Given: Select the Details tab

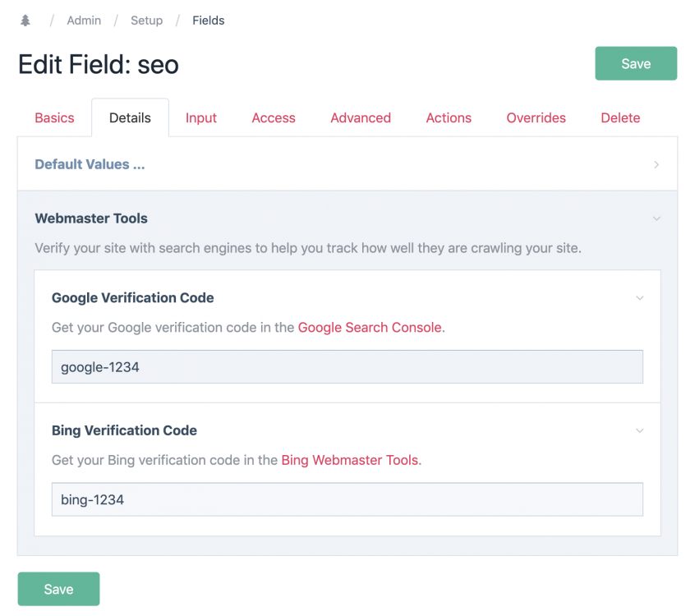Looking at the screenshot, I should 129,117.
